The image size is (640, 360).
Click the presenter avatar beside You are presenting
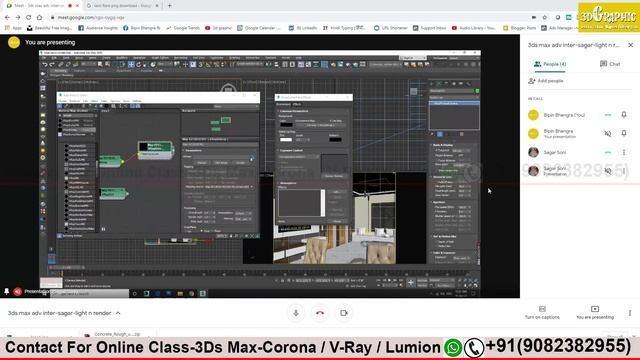[14, 42]
